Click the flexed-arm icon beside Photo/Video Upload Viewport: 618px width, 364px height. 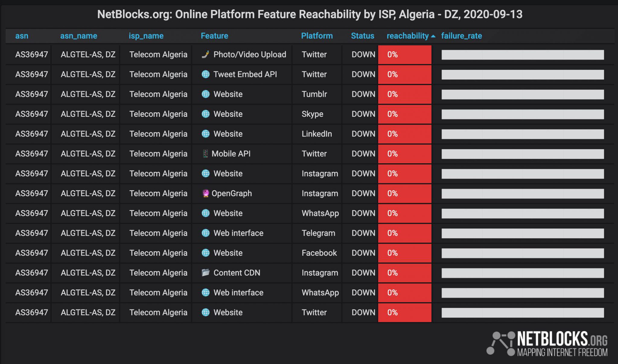[x=205, y=54]
